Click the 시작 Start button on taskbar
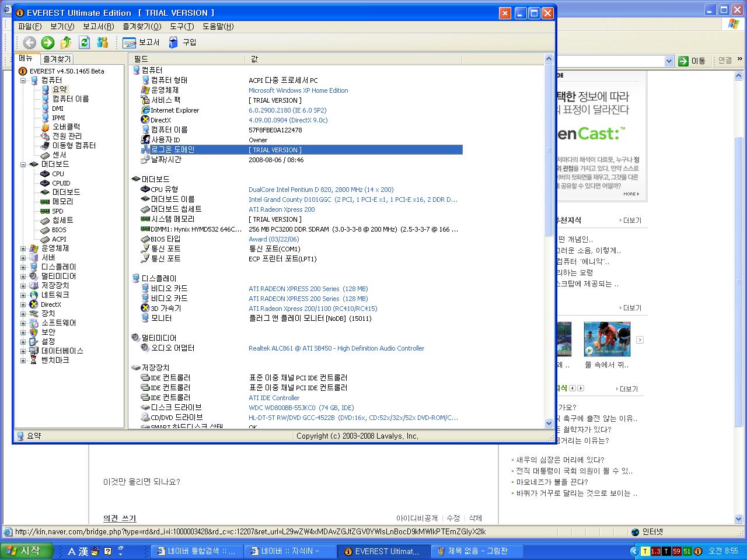The height and width of the screenshot is (560, 747). pyautogui.click(x=27, y=551)
